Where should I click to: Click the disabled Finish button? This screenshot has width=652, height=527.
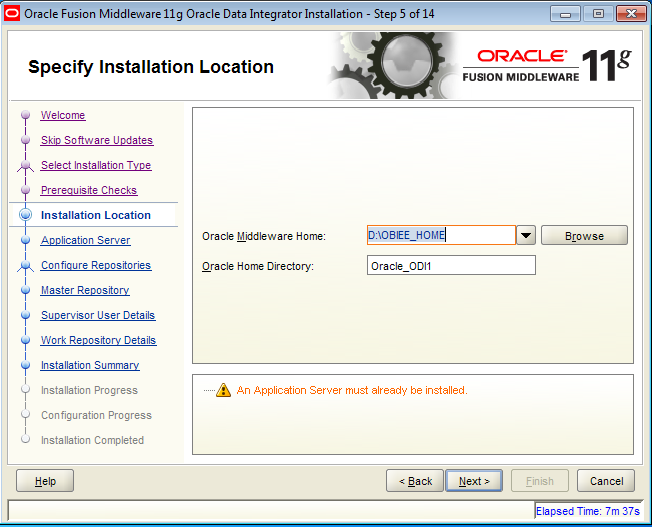[540, 481]
